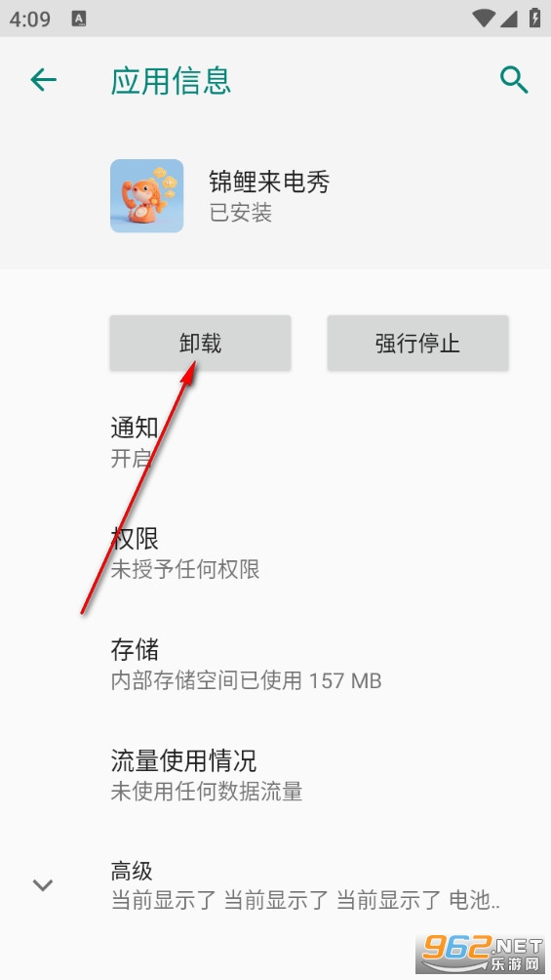Open the 通知 notifications setting
Screen dimensions: 551x980
point(275,443)
